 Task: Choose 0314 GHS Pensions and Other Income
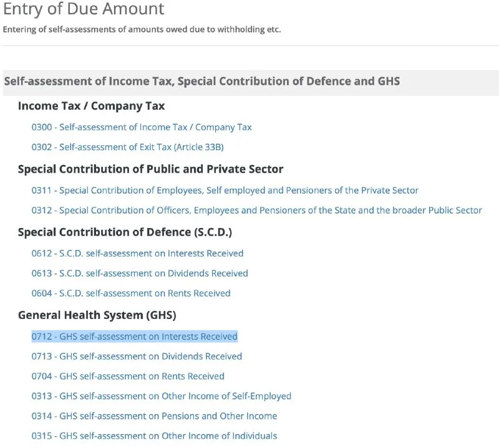[x=154, y=416]
